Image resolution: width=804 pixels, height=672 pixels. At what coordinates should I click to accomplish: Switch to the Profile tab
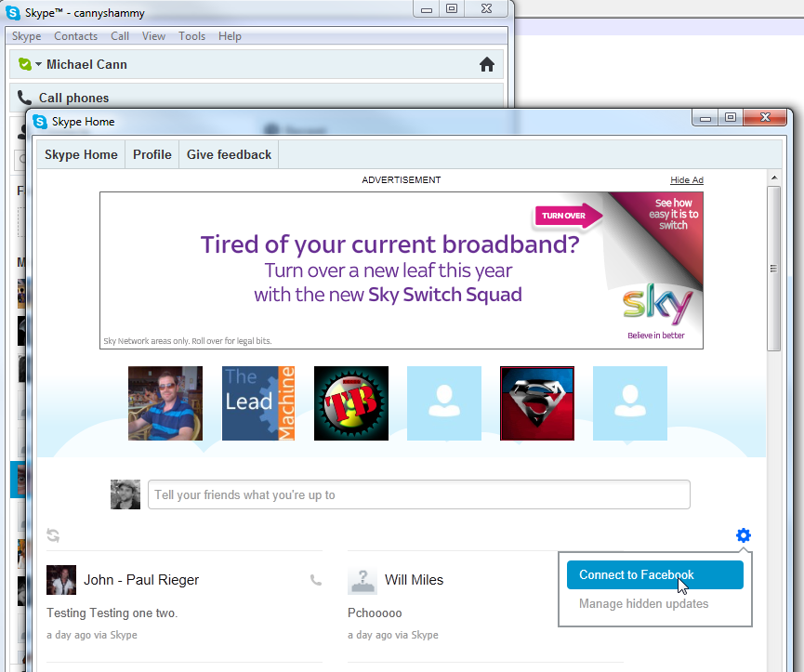click(152, 155)
